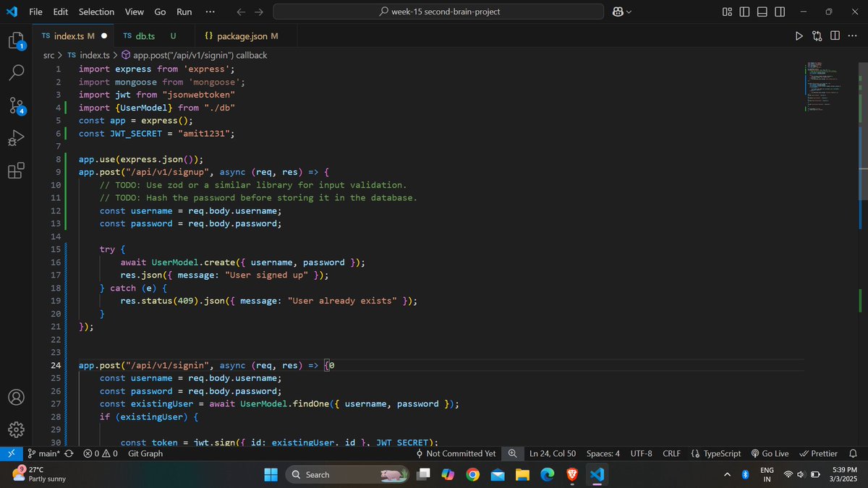Click the main* branch in status bar
The height and width of the screenshot is (488, 868).
pos(43,453)
